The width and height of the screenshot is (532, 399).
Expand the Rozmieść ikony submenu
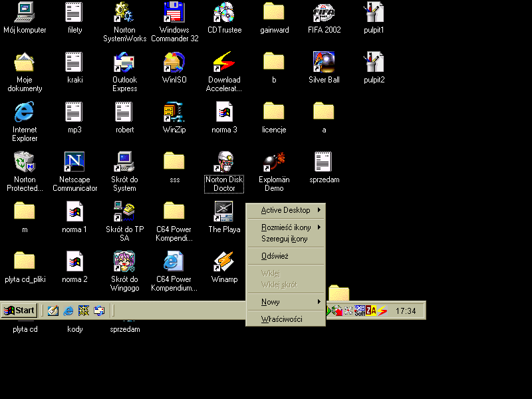click(x=286, y=227)
